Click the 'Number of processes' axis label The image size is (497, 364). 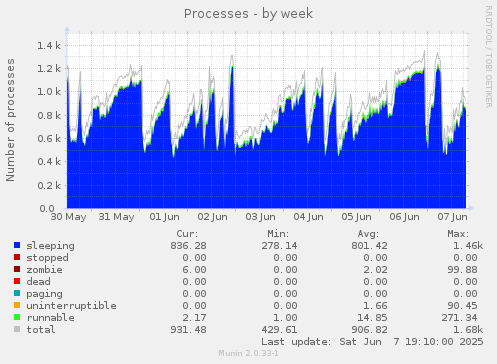[x=11, y=120]
